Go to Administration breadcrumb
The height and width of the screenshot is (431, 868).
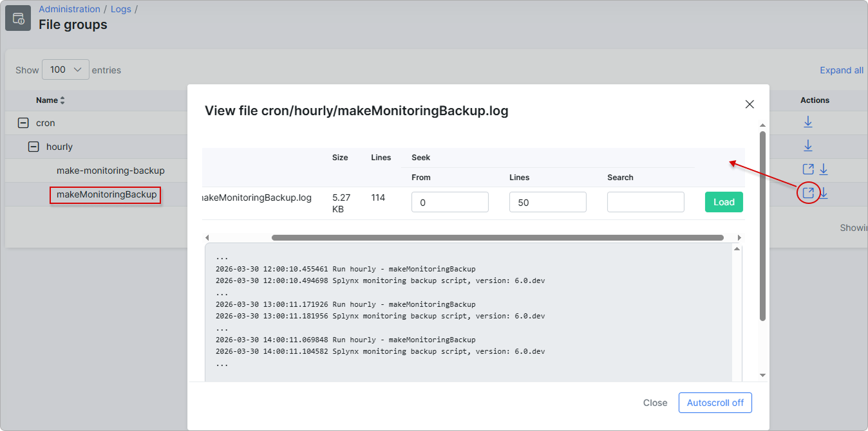[x=70, y=9]
